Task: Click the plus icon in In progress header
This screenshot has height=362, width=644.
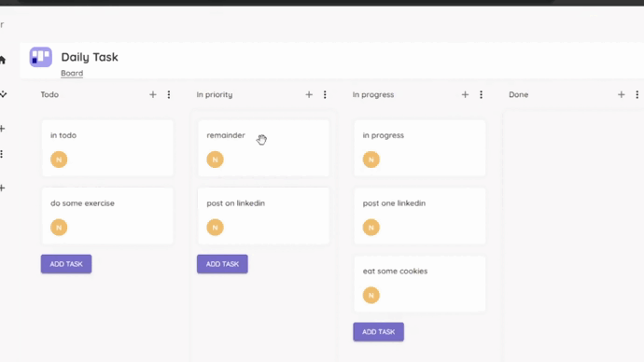Action: (465, 95)
